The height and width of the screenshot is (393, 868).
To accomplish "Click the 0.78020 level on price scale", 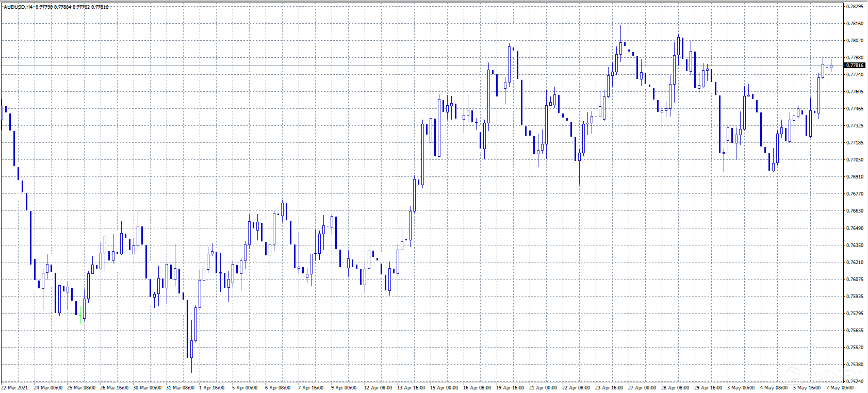I will tap(855, 41).
